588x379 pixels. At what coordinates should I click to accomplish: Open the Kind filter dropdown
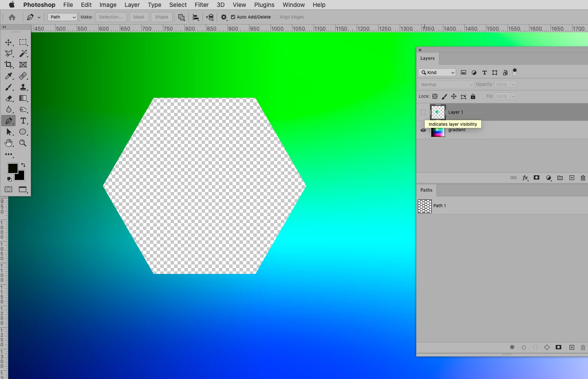point(437,72)
